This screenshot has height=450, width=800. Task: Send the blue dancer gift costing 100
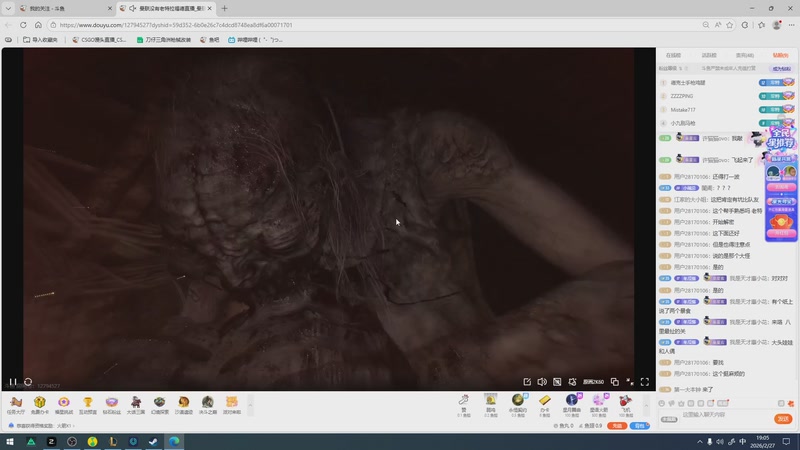572,406
